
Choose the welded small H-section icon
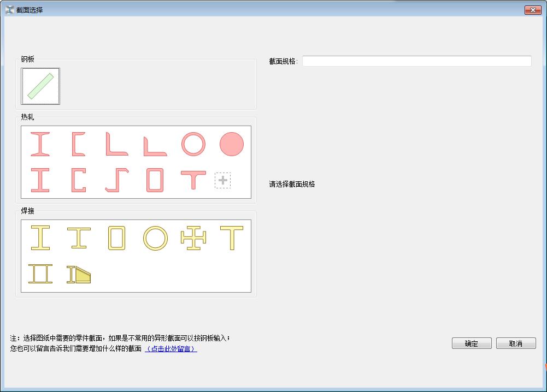coord(79,238)
